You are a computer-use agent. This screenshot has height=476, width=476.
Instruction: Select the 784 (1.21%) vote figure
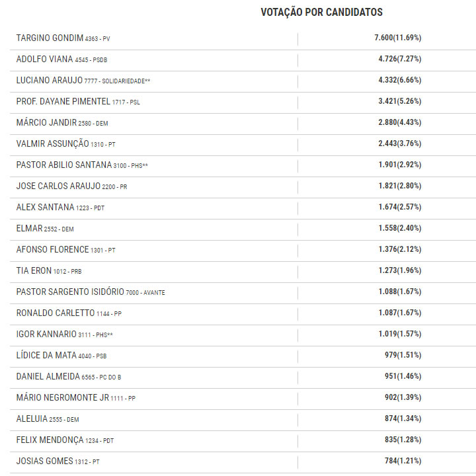click(404, 461)
